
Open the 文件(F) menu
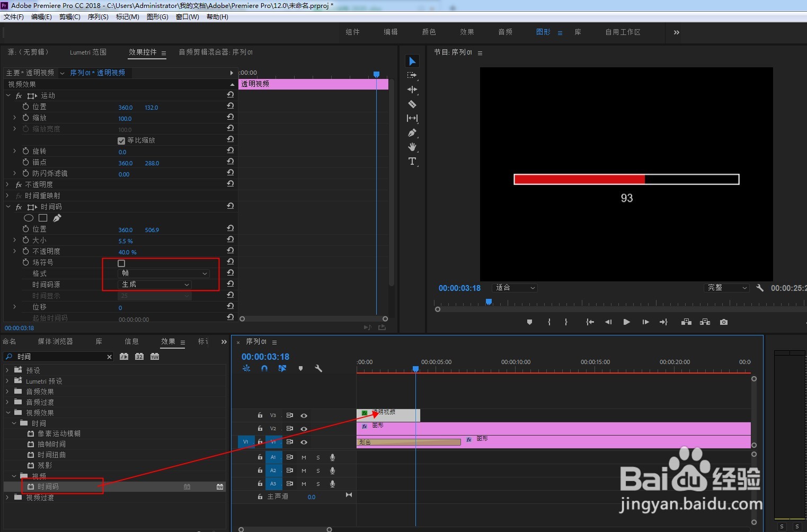pos(14,17)
